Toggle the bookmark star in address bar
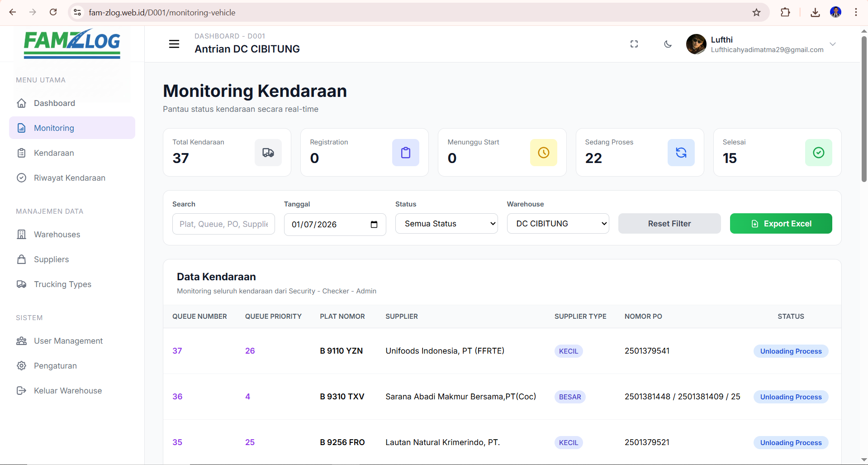Viewport: 868px width, 465px height. coord(756,12)
